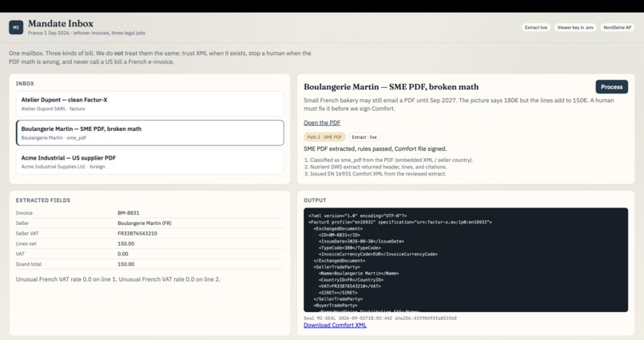Click step 2 'Nutrient DWS extract returned' line
The height and width of the screenshot is (340, 644).
376,167
